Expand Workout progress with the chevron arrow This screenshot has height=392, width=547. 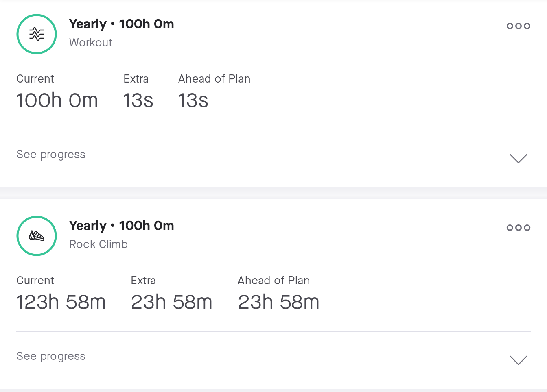tap(519, 158)
